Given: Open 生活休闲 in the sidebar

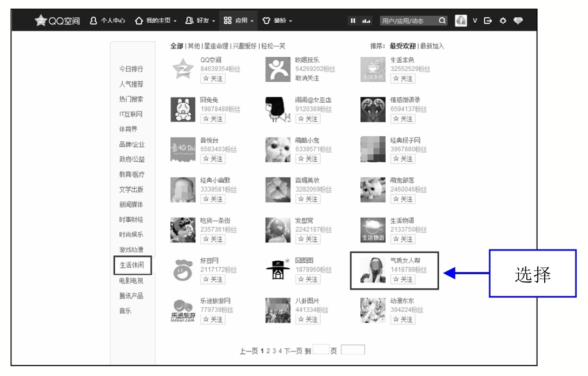Looking at the screenshot, I should click(131, 265).
